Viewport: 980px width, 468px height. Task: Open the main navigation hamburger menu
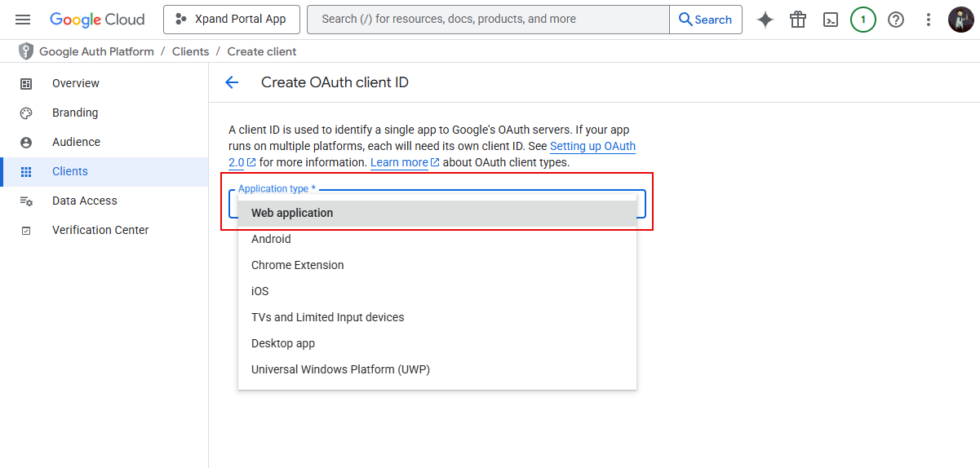[x=23, y=20]
